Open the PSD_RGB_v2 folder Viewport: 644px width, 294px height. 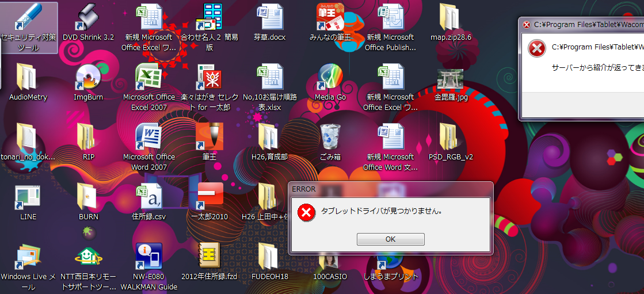point(451,142)
